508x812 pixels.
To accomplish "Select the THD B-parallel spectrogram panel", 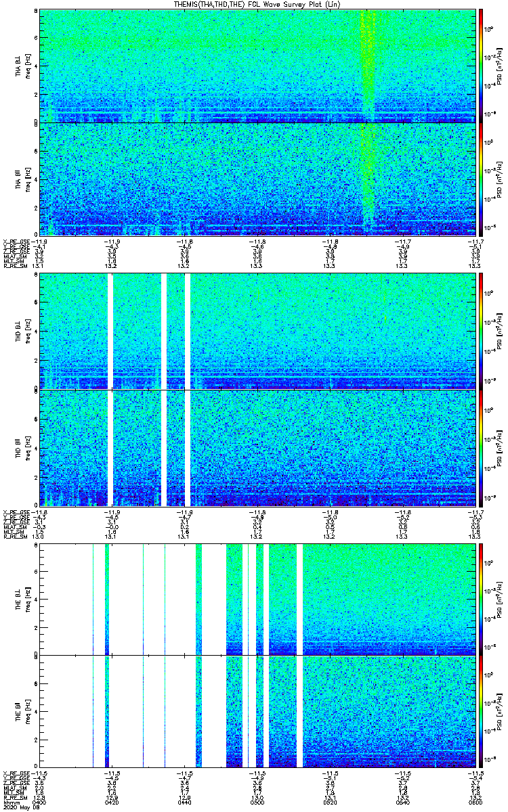I will coord(257,448).
